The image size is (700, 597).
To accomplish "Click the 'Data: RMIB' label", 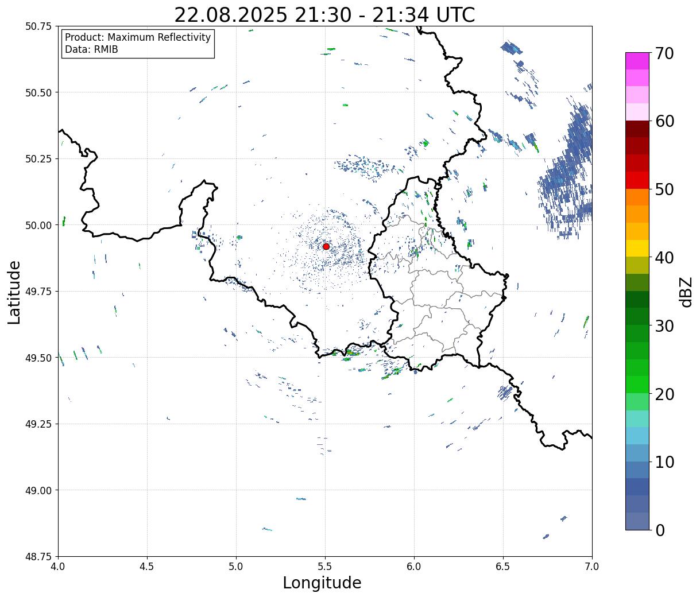I will coord(91,50).
